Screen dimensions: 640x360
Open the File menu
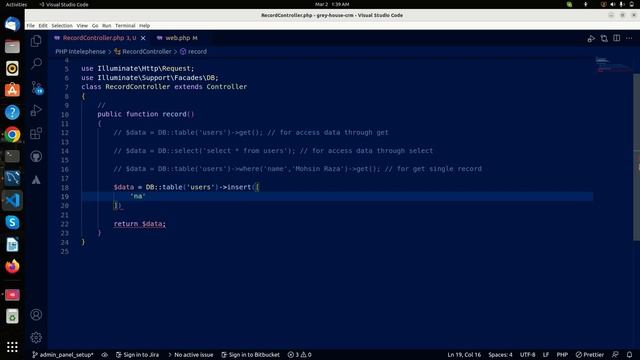point(31,25)
